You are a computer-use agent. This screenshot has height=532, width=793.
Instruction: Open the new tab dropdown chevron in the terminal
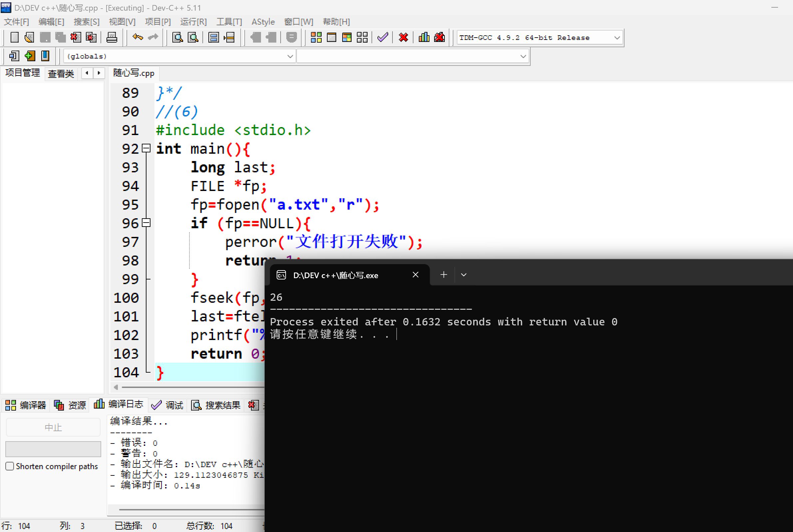point(464,275)
